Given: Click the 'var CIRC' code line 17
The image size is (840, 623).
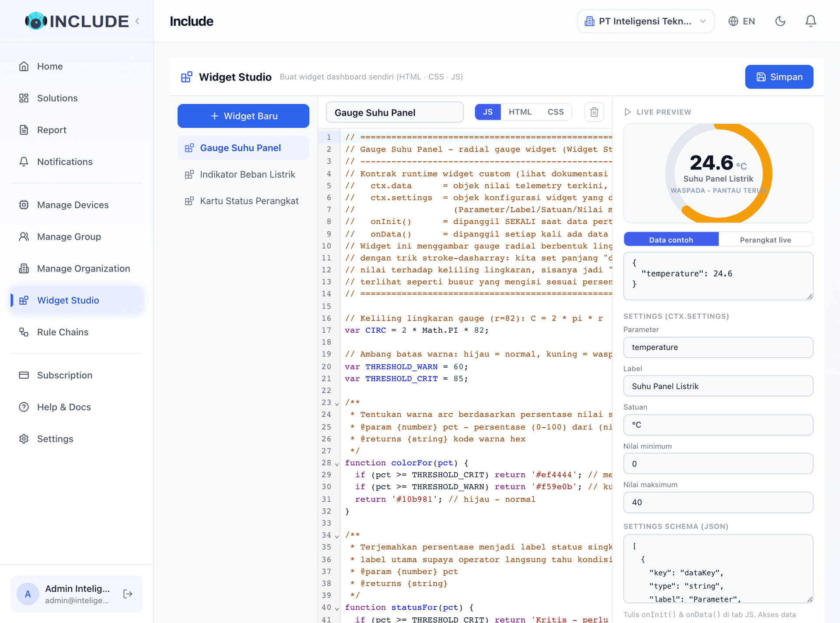Looking at the screenshot, I should [x=416, y=330].
